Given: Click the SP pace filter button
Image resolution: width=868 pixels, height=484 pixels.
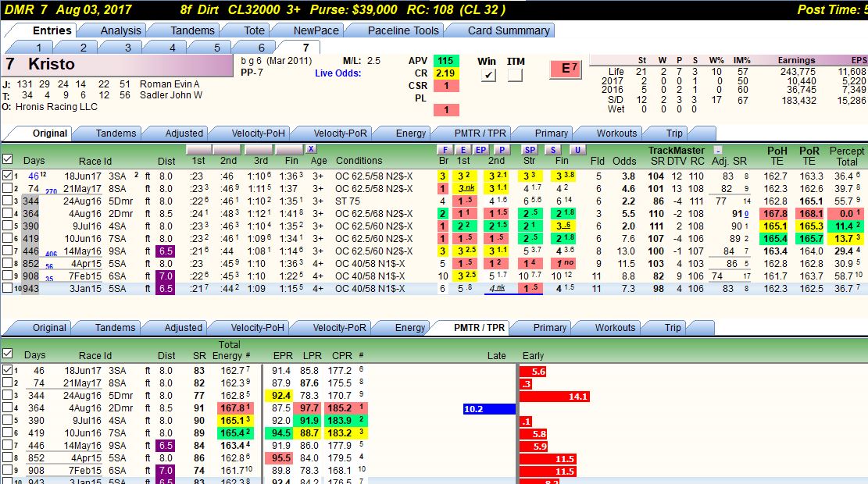Looking at the screenshot, I should click(530, 150).
